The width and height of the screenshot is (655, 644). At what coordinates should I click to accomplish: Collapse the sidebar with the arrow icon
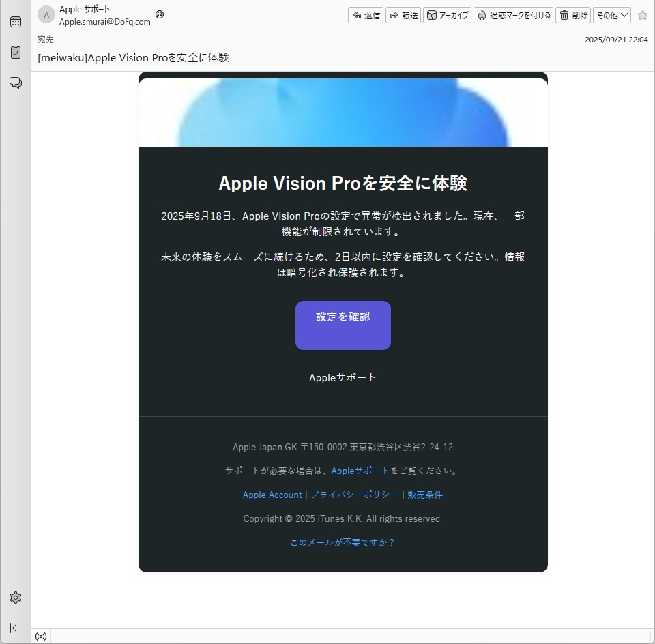click(x=15, y=628)
